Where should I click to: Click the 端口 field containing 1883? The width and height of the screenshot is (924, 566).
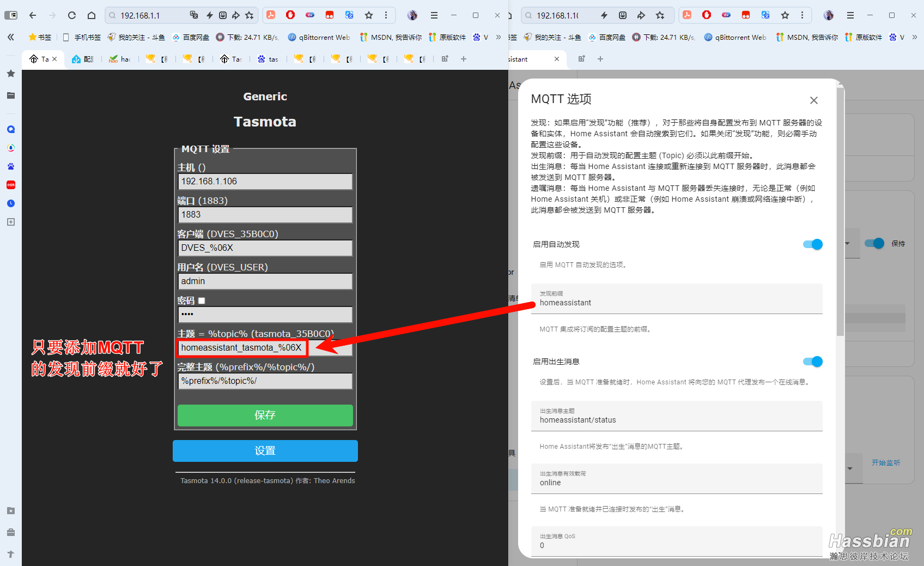click(x=265, y=215)
